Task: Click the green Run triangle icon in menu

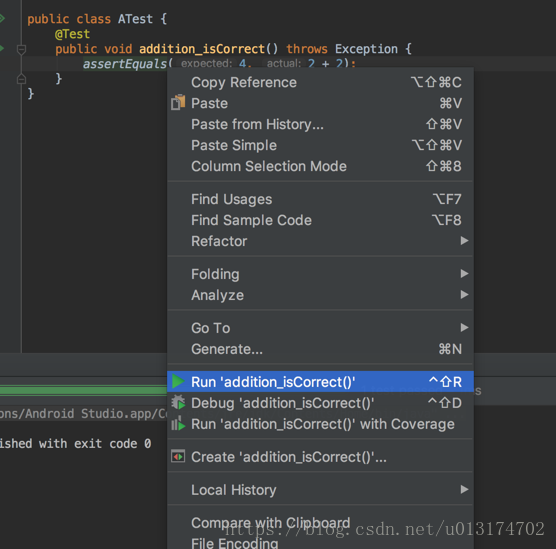Action: pyautogui.click(x=178, y=382)
